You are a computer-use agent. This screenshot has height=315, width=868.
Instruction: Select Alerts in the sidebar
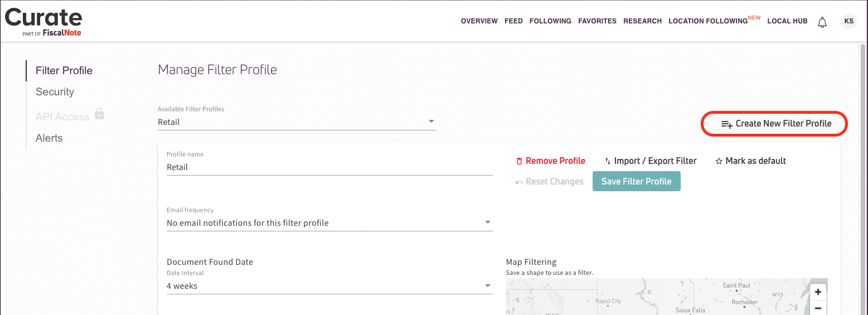pyautogui.click(x=49, y=138)
